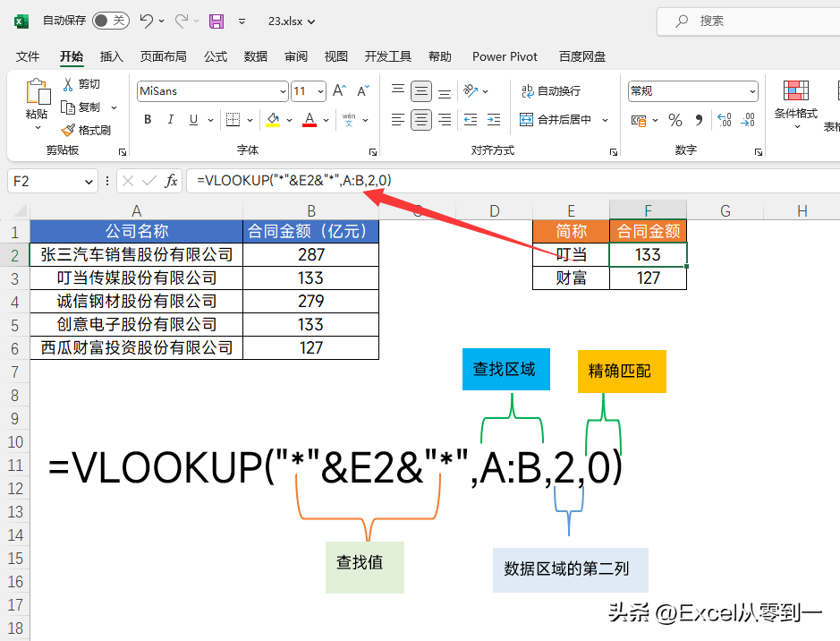Open 条件格式 (Conditional Formatting) menu
Screen dimensions: 840x641
(x=796, y=105)
